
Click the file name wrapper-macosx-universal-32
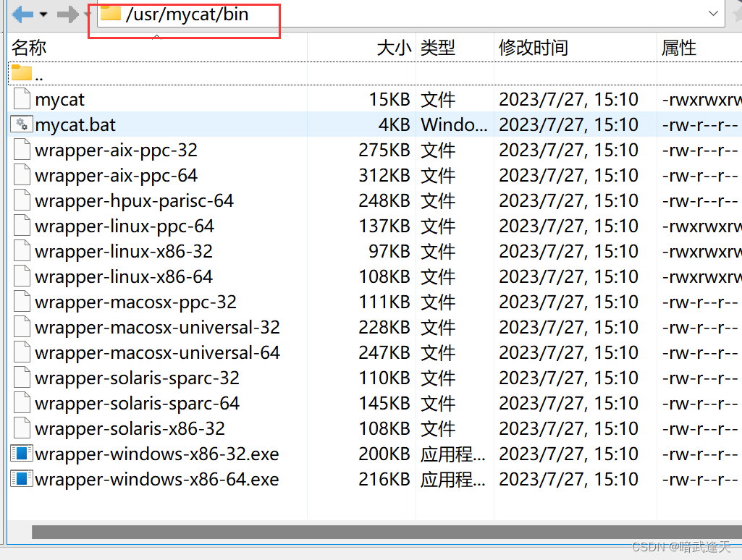(158, 327)
